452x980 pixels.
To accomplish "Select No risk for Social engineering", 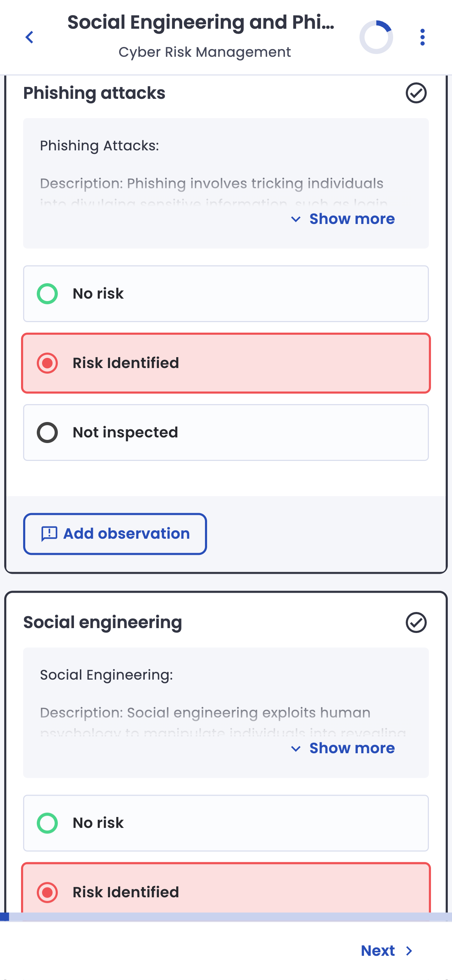I will click(226, 823).
